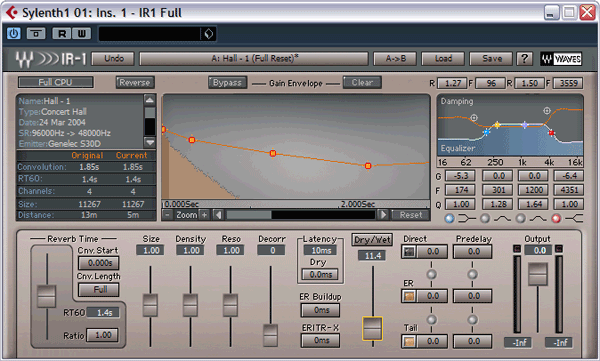Screen dimensions: 600x361
Task: Click the low-shelf filter shape icon
Action: click(x=467, y=219)
